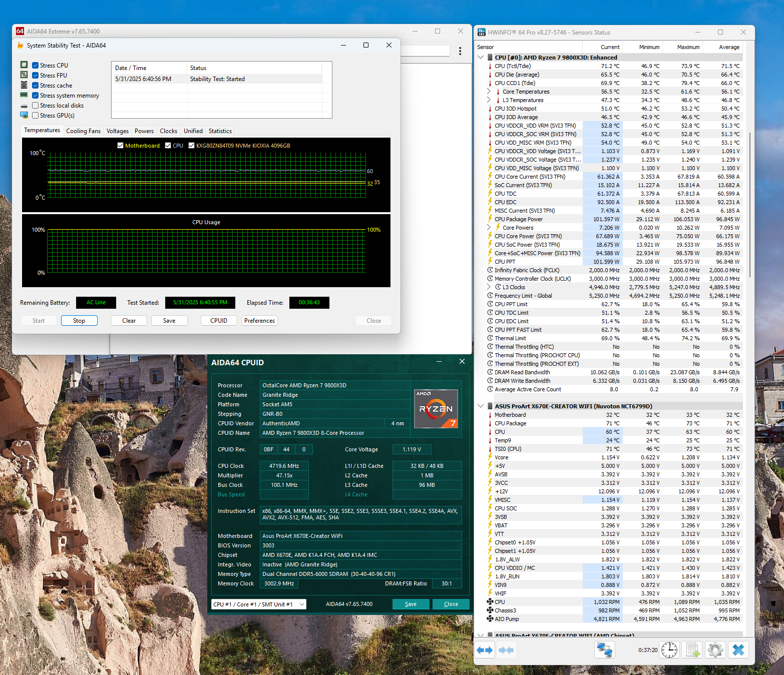Collapse the CPU [#0] AMD Ryzen sensor group
This screenshot has height=675, width=784.
click(x=481, y=58)
